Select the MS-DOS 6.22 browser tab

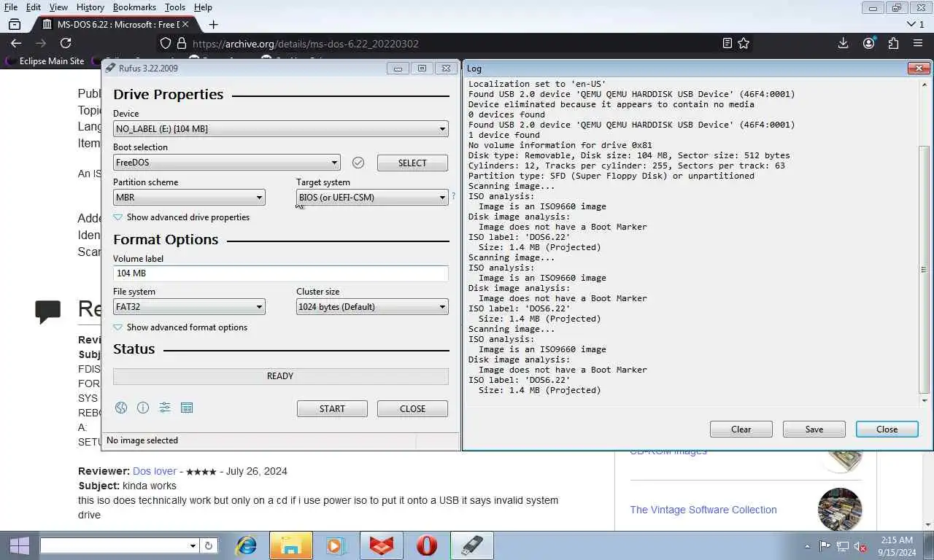click(x=114, y=24)
